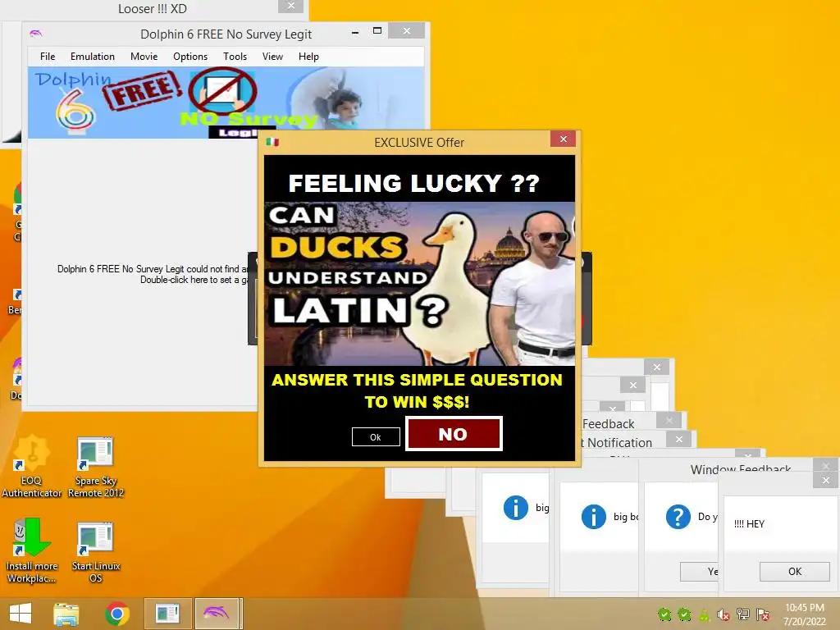Click the Feedback window title bar
This screenshot has height=630, width=840.
tap(619, 423)
